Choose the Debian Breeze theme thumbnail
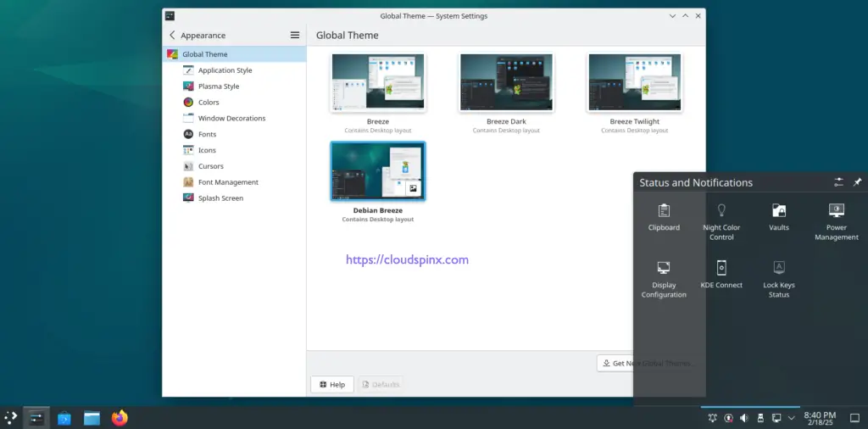 (x=378, y=171)
